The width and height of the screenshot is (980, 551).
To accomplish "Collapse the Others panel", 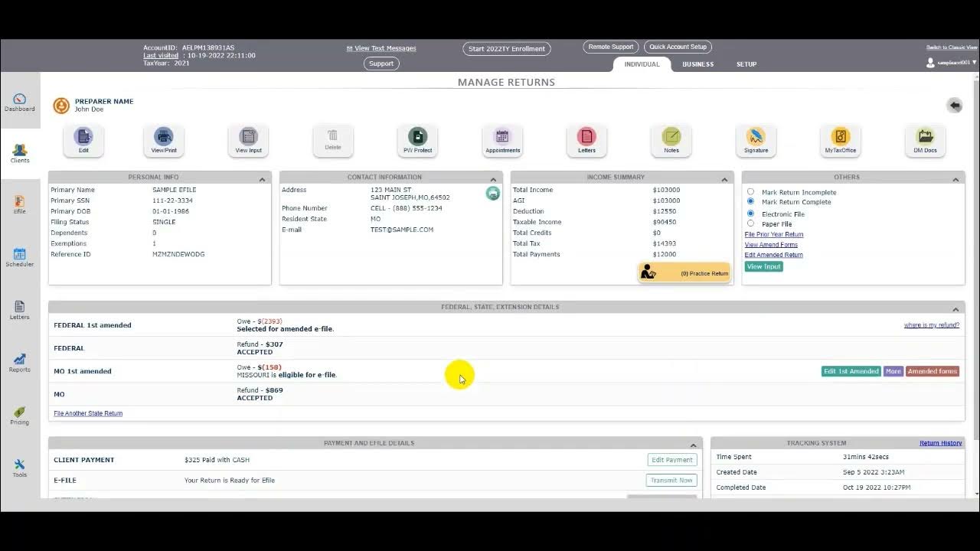I will pyautogui.click(x=955, y=179).
